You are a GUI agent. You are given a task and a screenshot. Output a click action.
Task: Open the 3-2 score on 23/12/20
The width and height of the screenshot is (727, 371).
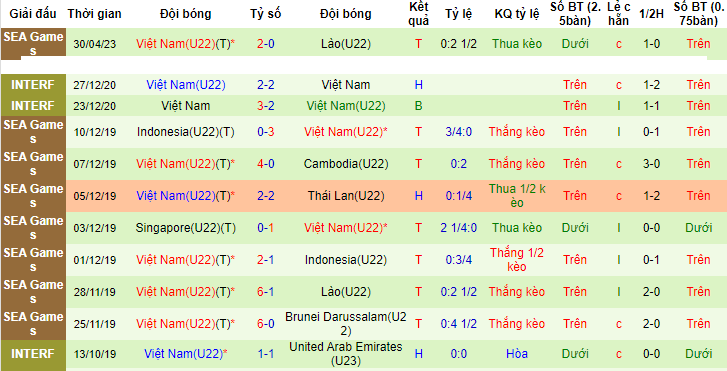[266, 106]
